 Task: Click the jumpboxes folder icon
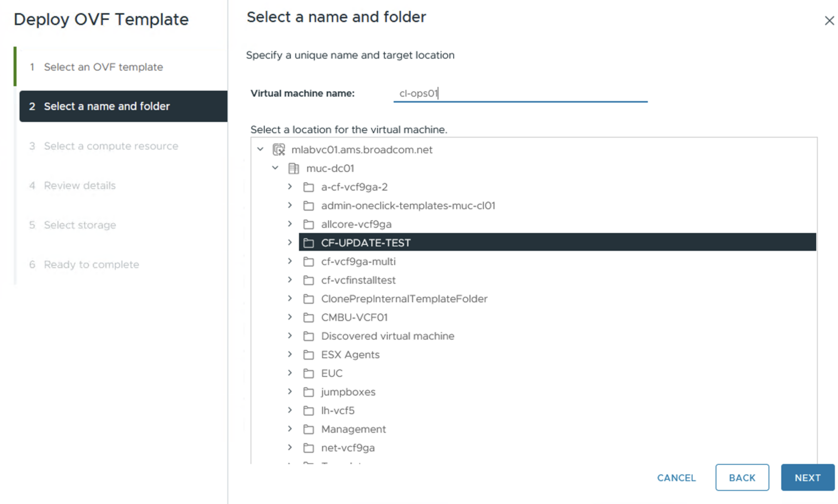[309, 392]
